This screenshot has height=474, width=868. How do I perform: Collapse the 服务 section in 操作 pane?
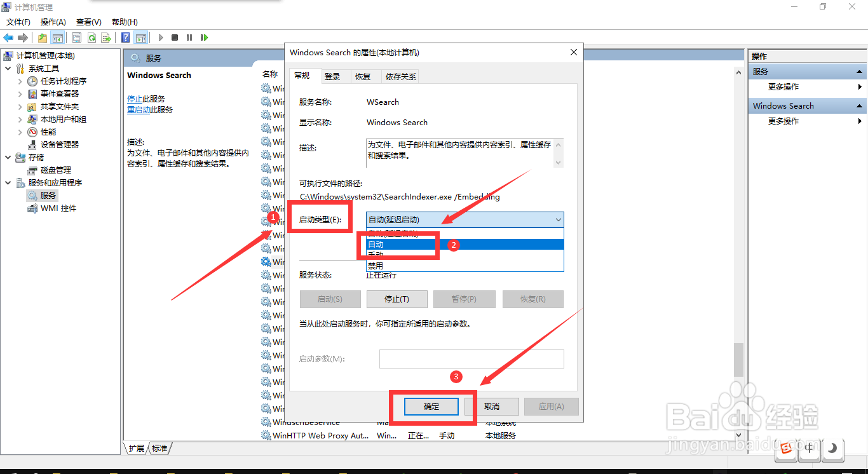860,72
